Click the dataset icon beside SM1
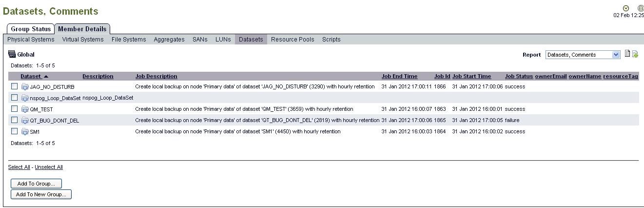Viewport: 644px width, 208px height. point(25,131)
